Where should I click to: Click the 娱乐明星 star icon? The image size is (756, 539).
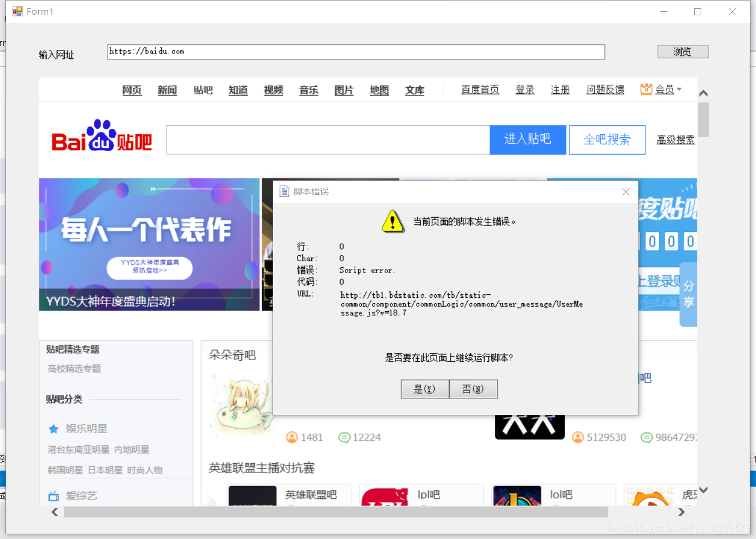tap(54, 429)
